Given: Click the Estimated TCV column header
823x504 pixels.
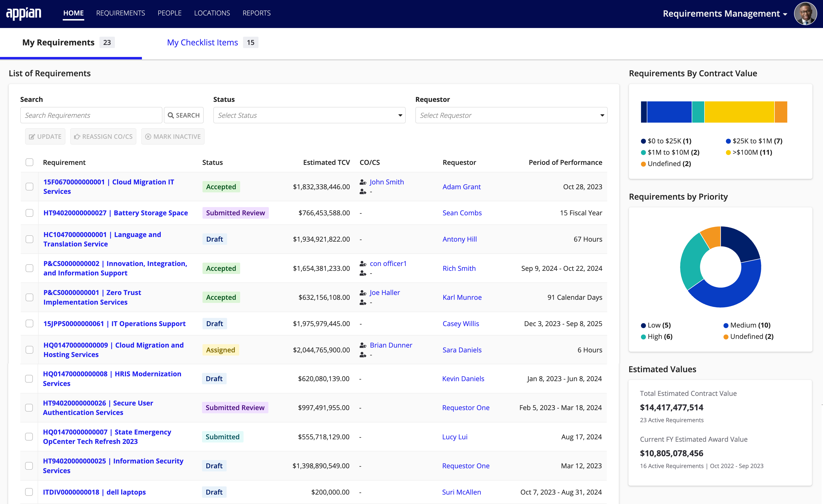Looking at the screenshot, I should pos(326,162).
